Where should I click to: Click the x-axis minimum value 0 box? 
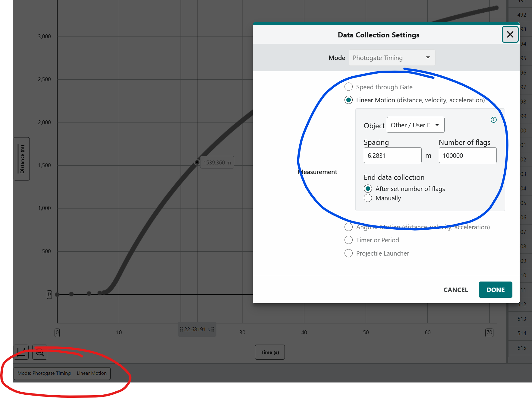(x=57, y=333)
